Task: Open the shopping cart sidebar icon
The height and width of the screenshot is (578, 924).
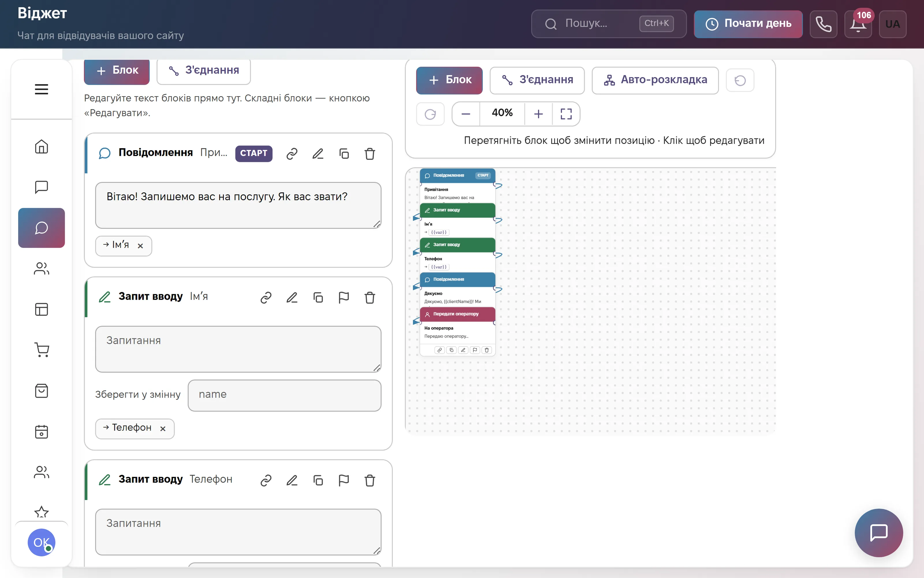Action: point(41,350)
